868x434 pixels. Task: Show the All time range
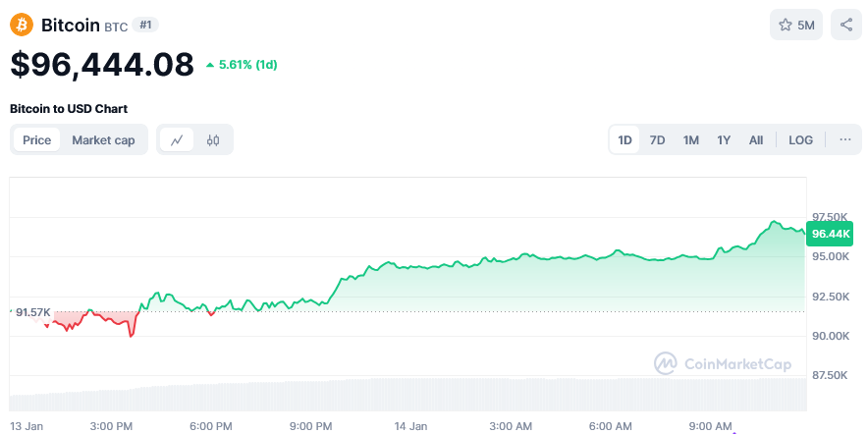(x=756, y=140)
